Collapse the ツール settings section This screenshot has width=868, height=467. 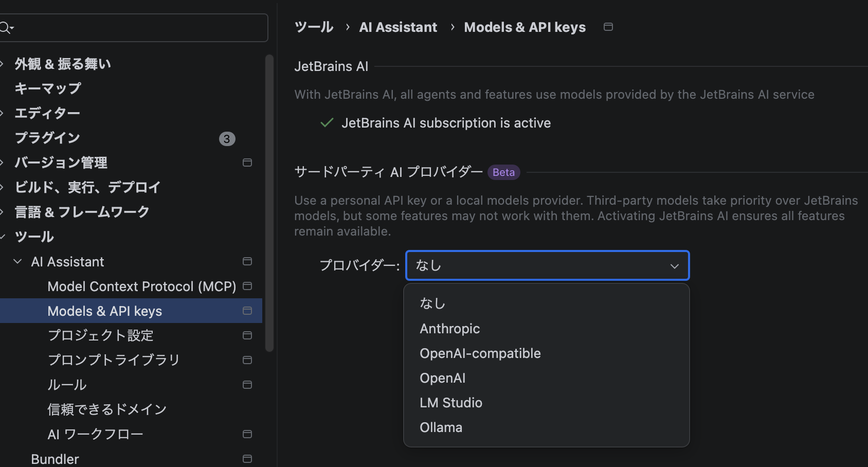(3, 237)
